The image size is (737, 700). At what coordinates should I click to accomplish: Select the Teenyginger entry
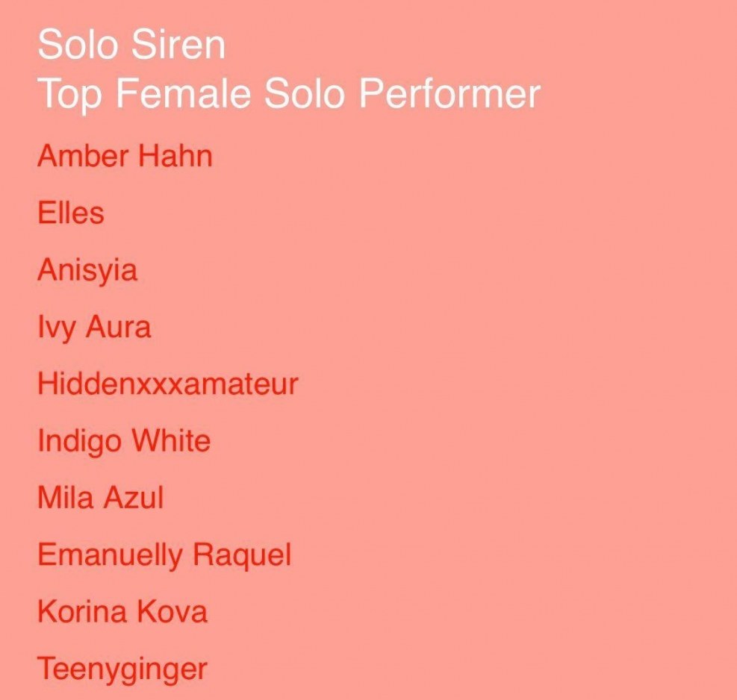click(x=122, y=669)
